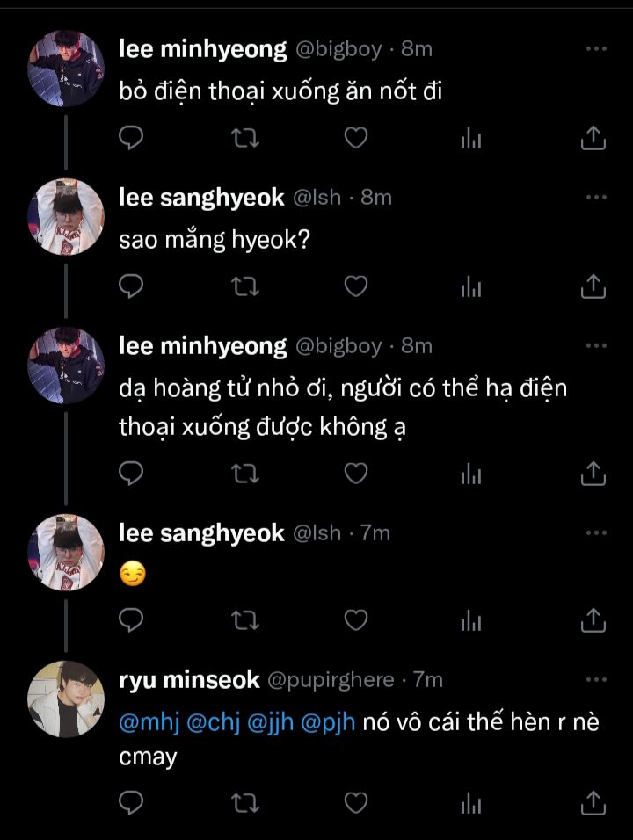
Task: Like ryu minseok's tweet
Action: pos(355,802)
